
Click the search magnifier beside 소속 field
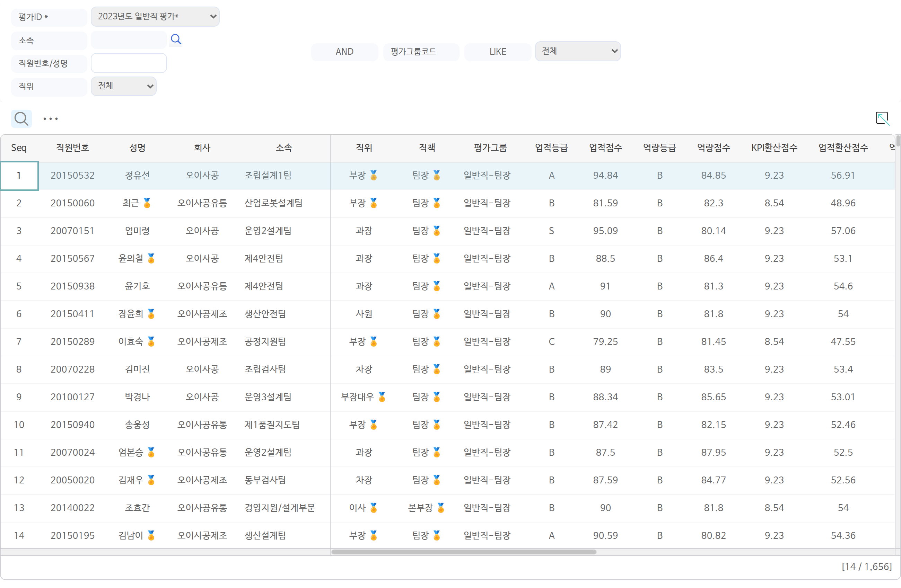pos(176,39)
